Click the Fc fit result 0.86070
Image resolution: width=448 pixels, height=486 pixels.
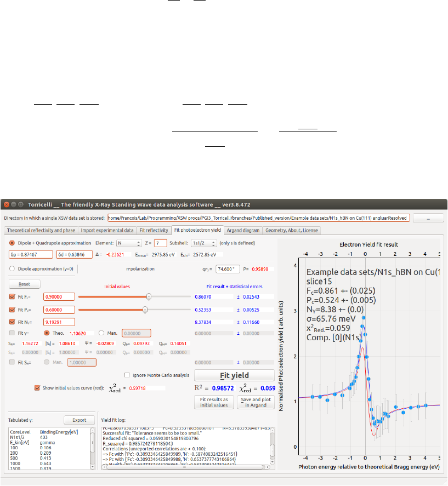click(203, 296)
